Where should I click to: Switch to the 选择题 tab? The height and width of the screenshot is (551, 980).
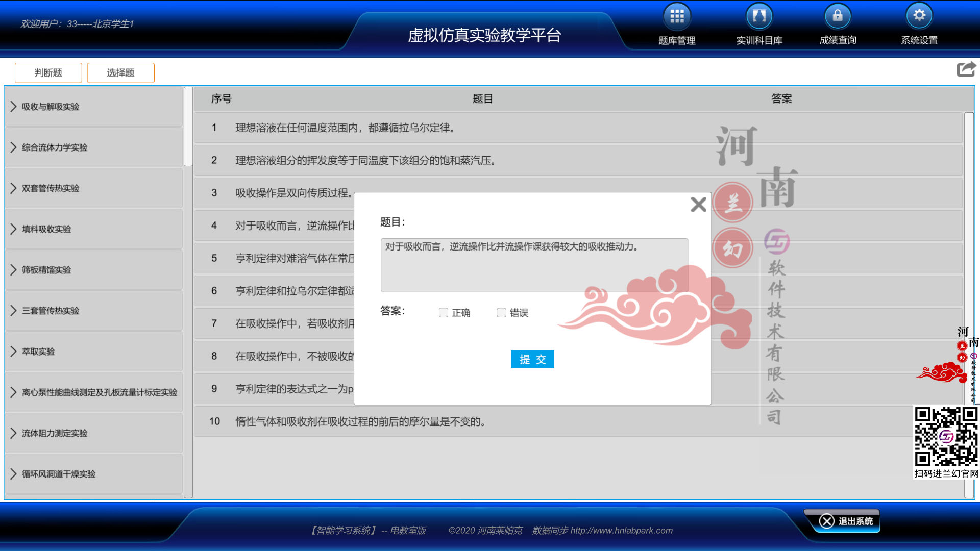coord(120,72)
